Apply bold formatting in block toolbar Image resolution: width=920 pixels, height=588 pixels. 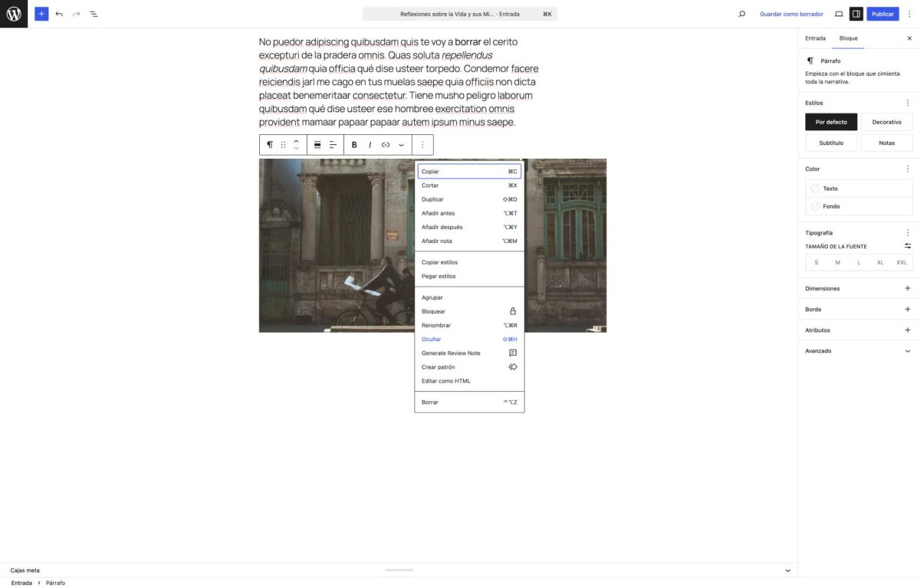(353, 144)
